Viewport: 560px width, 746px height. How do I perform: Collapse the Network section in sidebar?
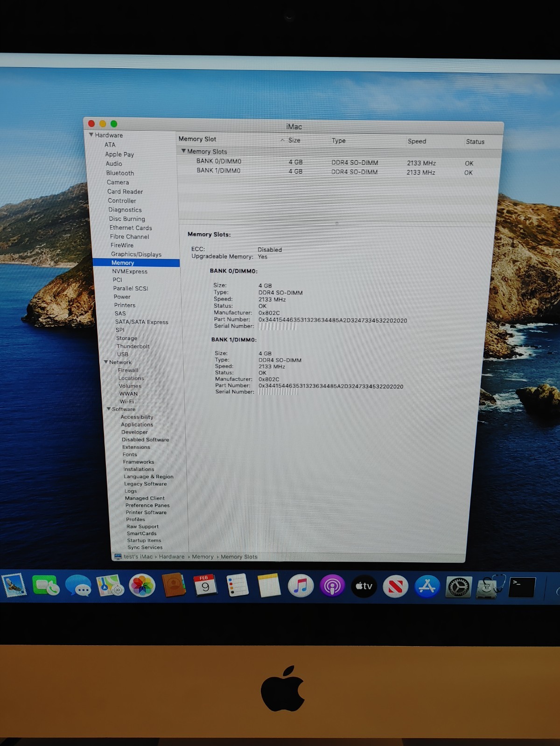click(106, 362)
